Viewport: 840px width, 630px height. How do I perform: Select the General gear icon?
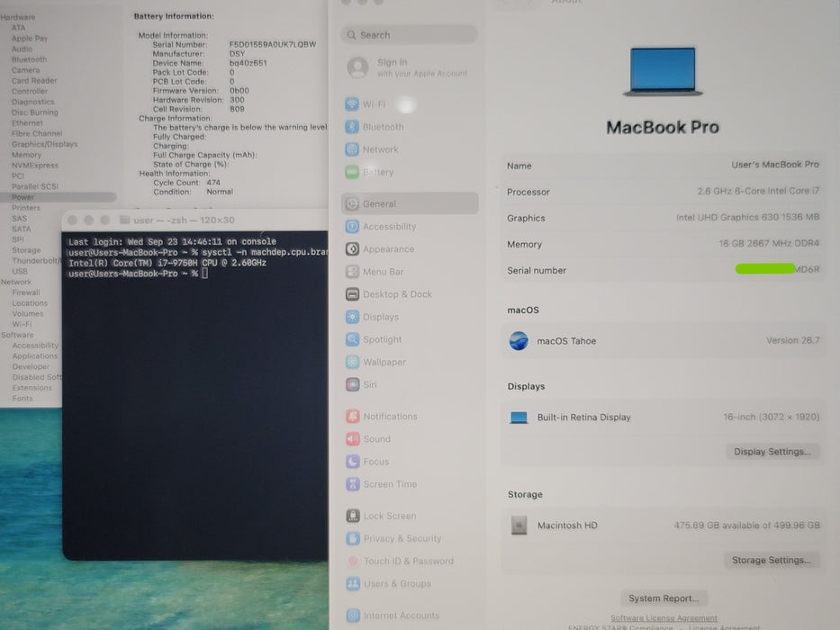pos(352,203)
